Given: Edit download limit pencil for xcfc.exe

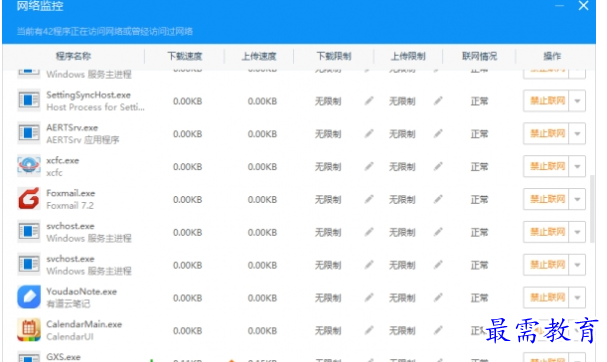Looking at the screenshot, I should 369,166.
